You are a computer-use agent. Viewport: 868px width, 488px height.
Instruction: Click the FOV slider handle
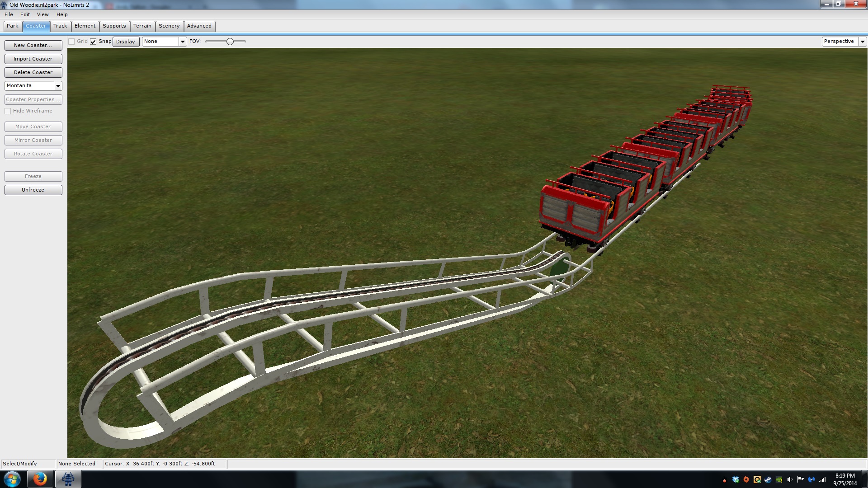click(x=230, y=42)
